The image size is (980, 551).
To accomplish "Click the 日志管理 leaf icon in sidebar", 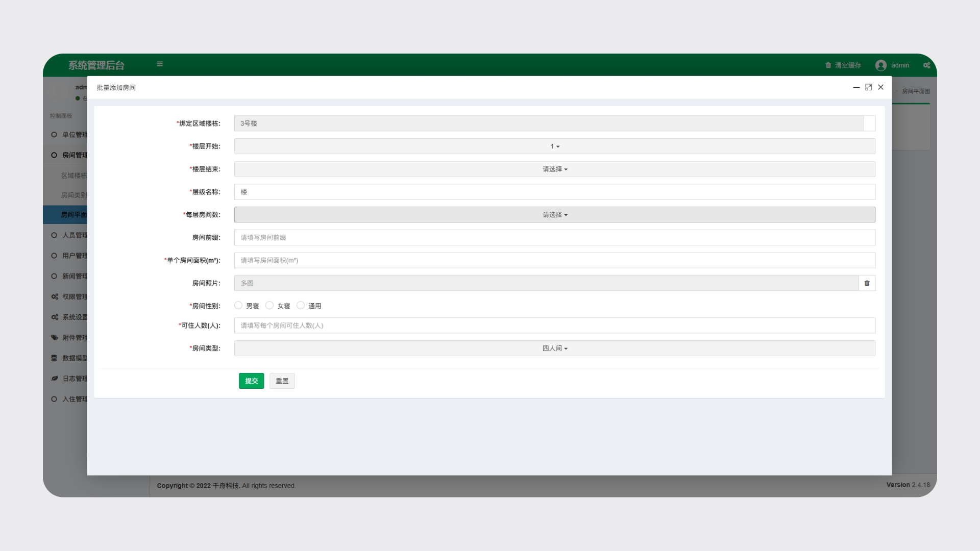I will point(54,378).
